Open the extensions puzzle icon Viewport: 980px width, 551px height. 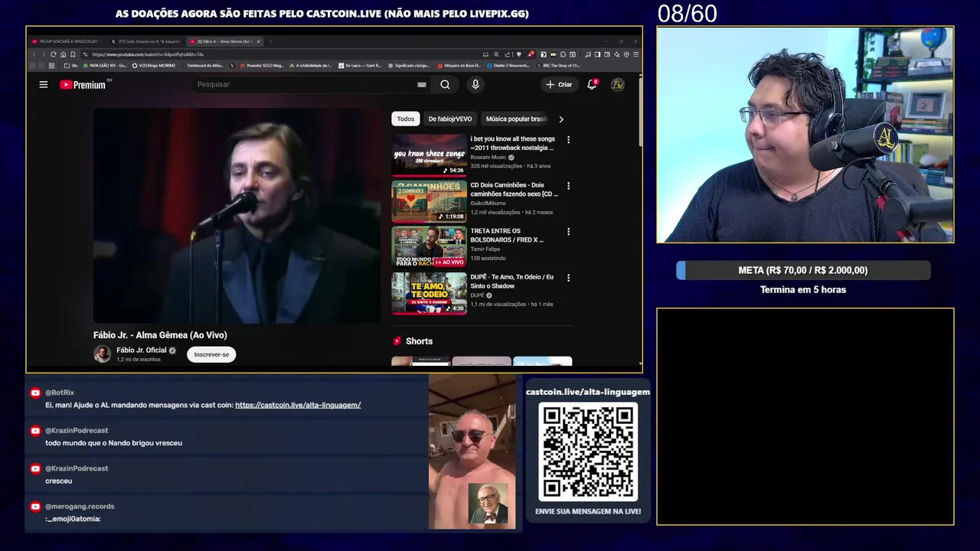563,54
